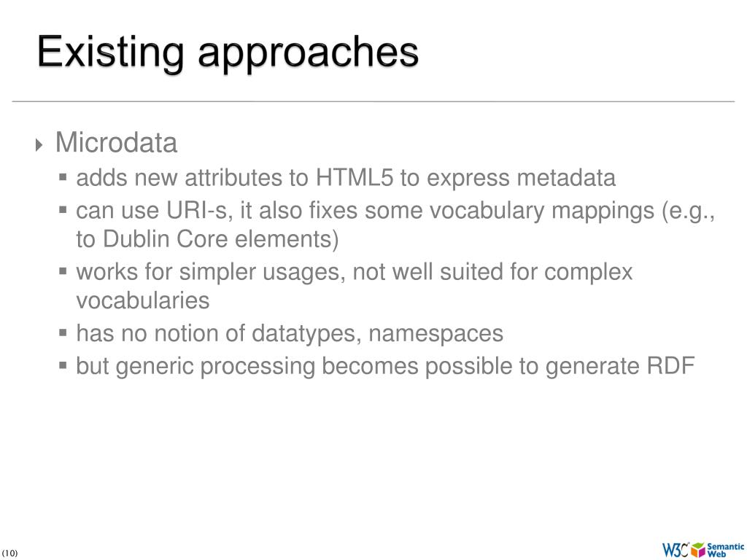Click the W3C logo
747x560 pixels.
point(676,550)
